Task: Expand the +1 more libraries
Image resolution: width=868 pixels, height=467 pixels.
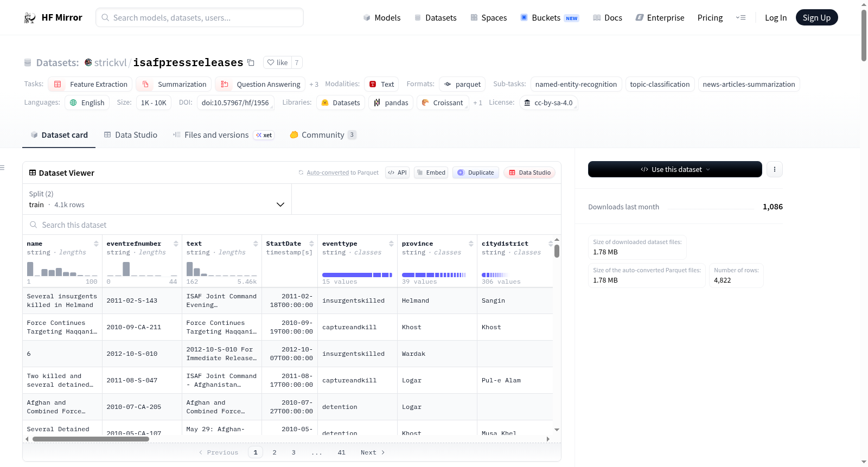Action: [477, 103]
